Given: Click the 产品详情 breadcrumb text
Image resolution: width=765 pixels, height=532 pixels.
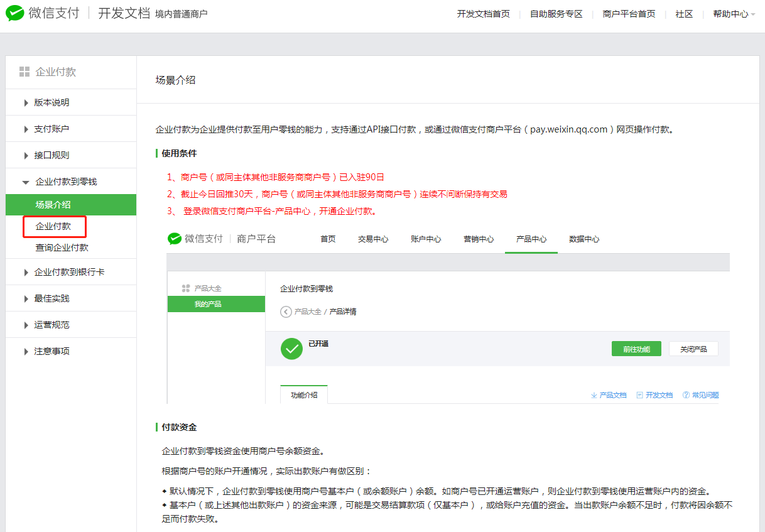Looking at the screenshot, I should (343, 312).
